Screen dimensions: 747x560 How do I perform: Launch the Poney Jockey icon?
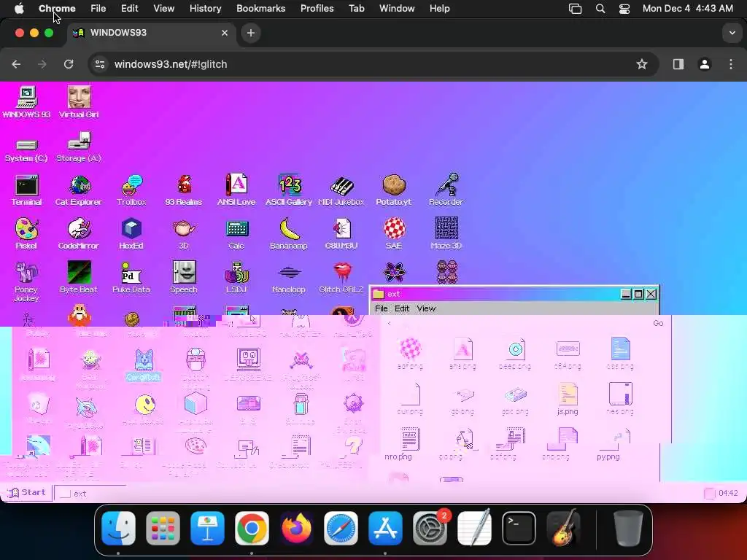[x=26, y=282]
